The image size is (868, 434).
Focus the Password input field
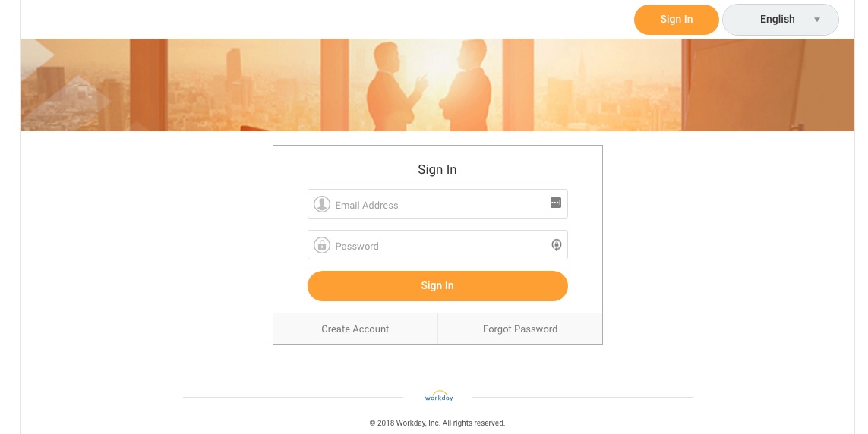pyautogui.click(x=437, y=245)
